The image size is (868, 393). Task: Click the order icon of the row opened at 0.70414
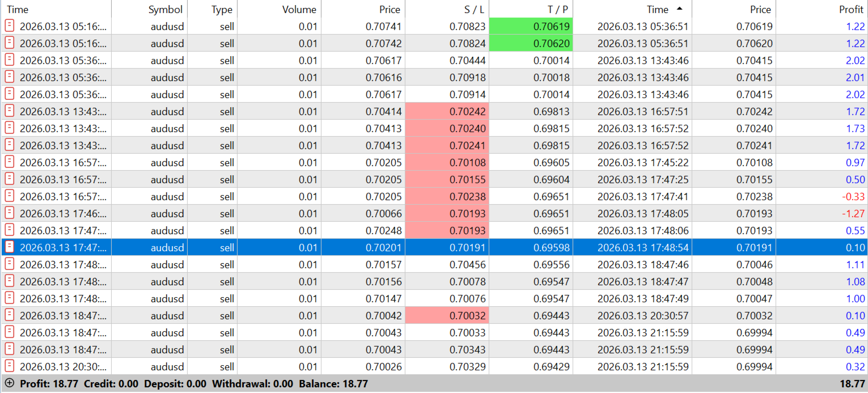10,111
